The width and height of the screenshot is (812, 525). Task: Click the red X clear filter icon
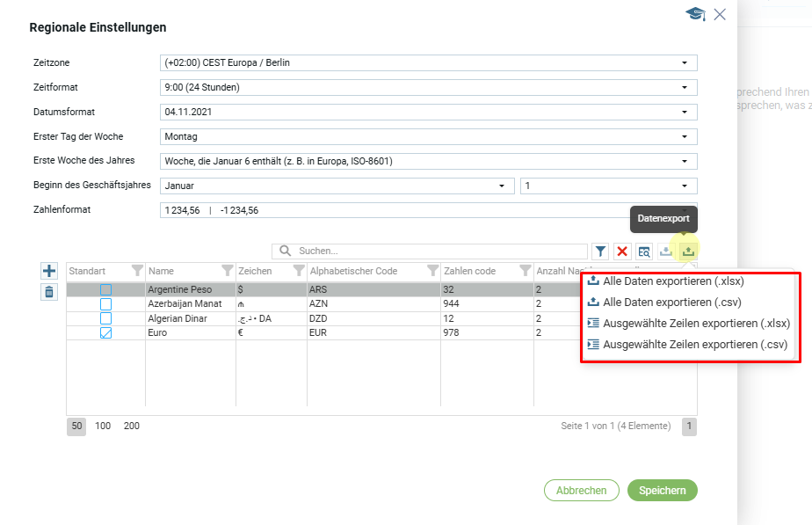coord(622,252)
